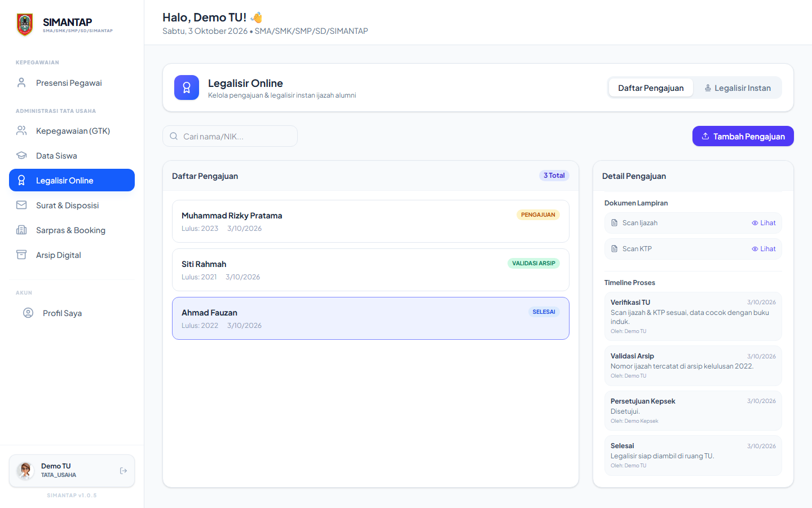Viewport: 812px width, 508px height.
Task: Click the 3 Total count badge
Action: coord(554,176)
